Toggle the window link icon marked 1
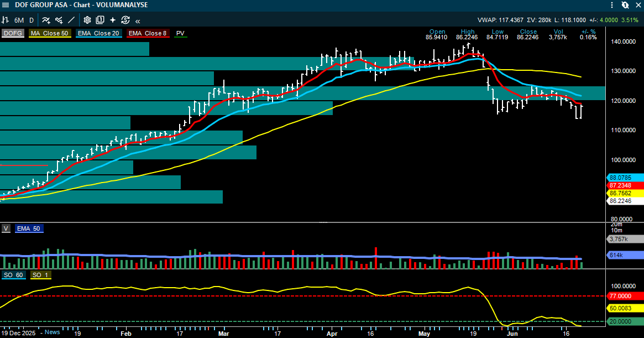This screenshot has width=644, height=338. (625, 5)
